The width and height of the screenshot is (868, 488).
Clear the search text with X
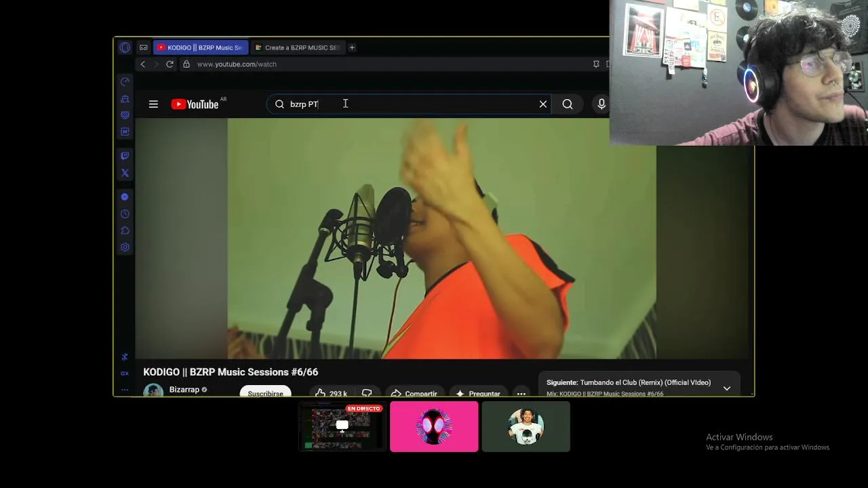[x=543, y=104]
